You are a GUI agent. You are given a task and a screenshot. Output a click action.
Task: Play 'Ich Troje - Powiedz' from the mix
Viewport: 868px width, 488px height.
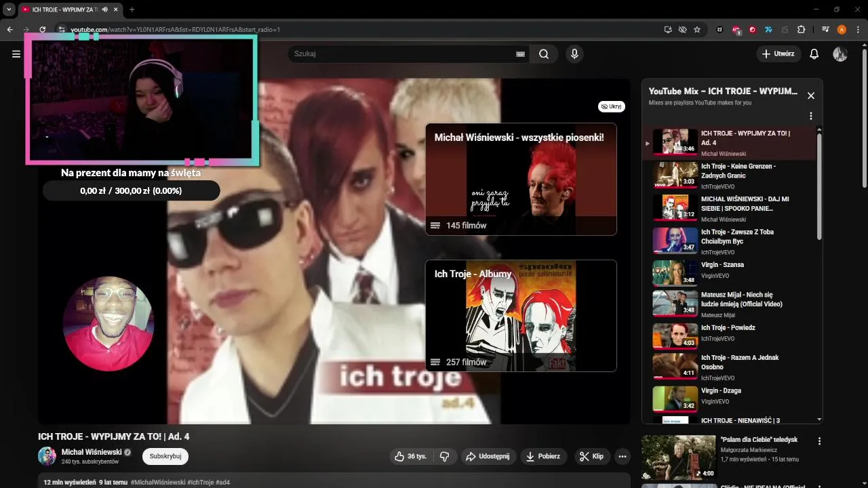pos(730,336)
